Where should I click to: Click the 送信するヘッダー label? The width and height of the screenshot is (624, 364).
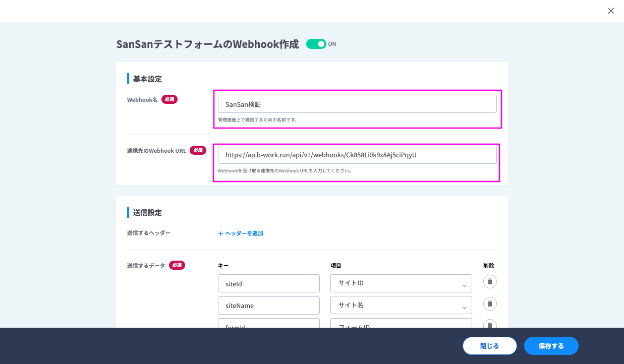[149, 233]
